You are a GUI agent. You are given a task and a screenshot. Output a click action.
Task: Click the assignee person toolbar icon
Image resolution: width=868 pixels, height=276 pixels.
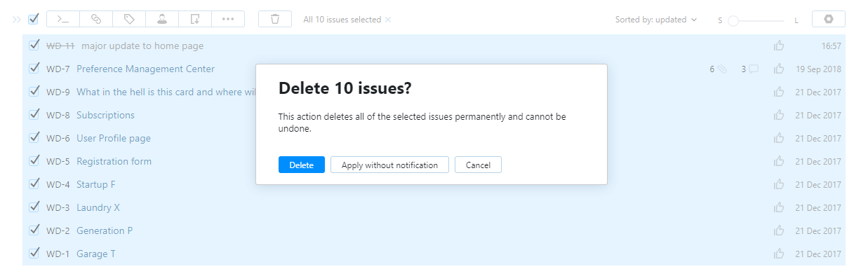point(162,20)
